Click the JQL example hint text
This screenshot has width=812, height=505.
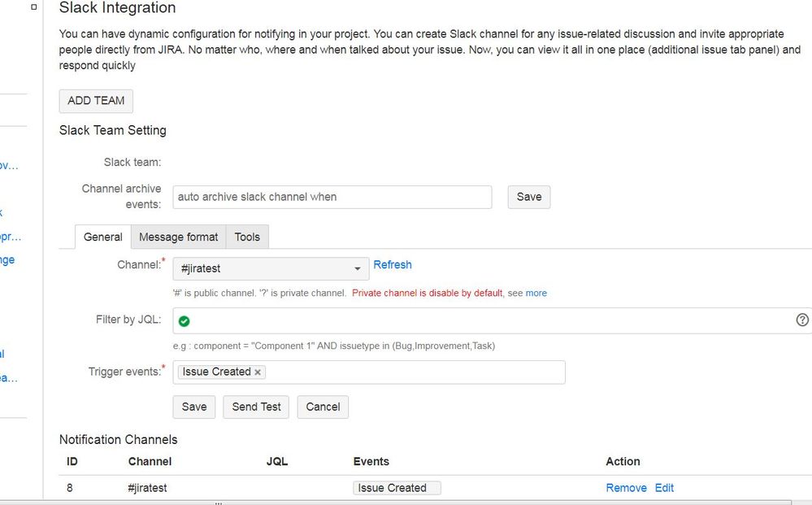click(x=334, y=346)
